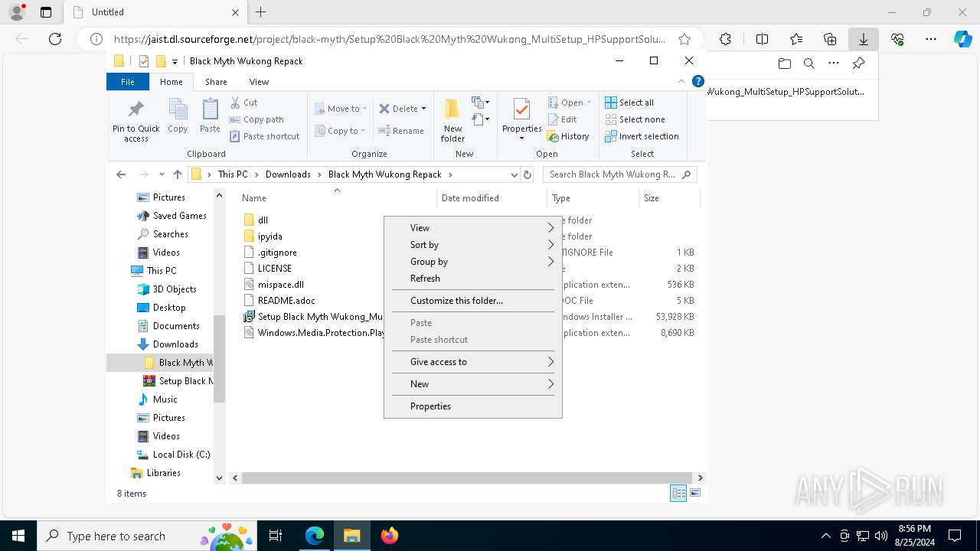980x551 pixels.
Task: Switch to the View ribbon tab
Action: (259, 82)
